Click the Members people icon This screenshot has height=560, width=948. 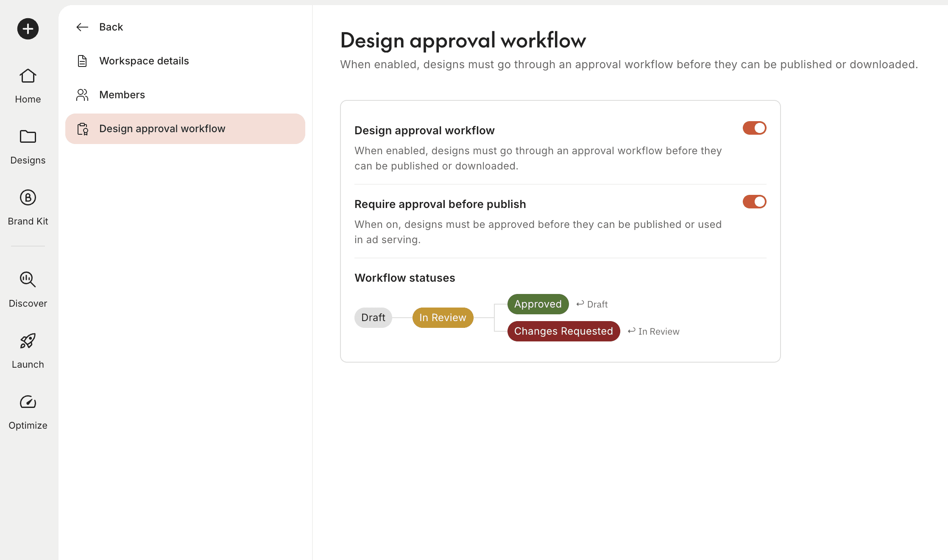[x=82, y=94]
